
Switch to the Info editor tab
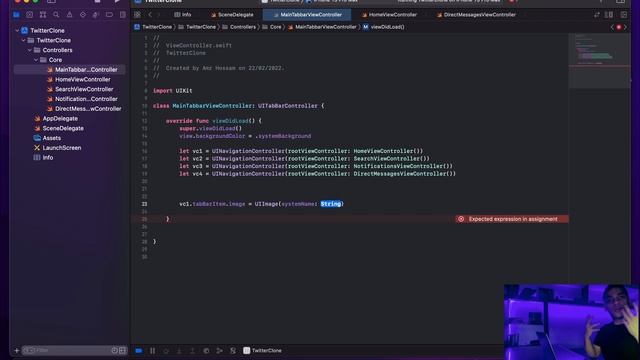183,15
